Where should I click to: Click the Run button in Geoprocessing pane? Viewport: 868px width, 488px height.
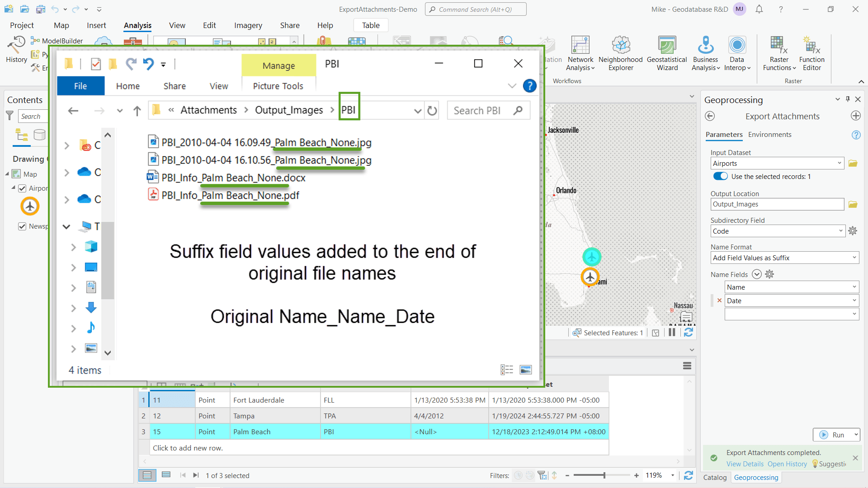pyautogui.click(x=836, y=434)
